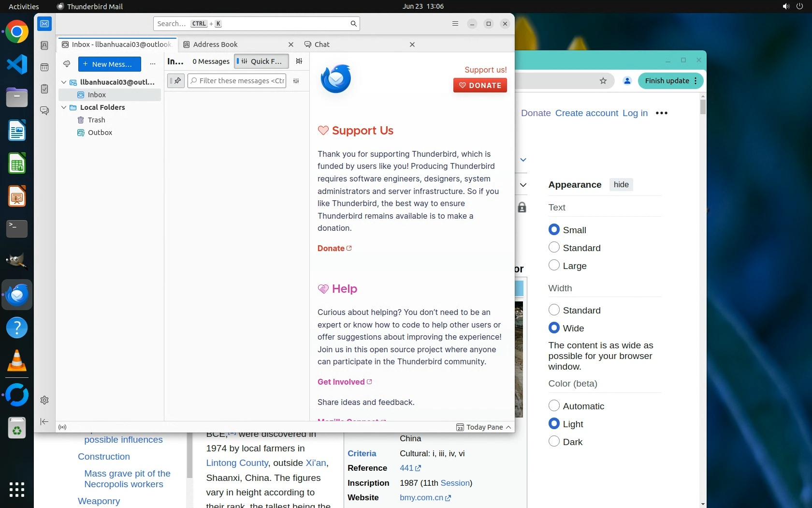This screenshot has height=508, width=812.
Task: Collapse the llbanhuacai03 account folder tree
Action: [x=64, y=82]
